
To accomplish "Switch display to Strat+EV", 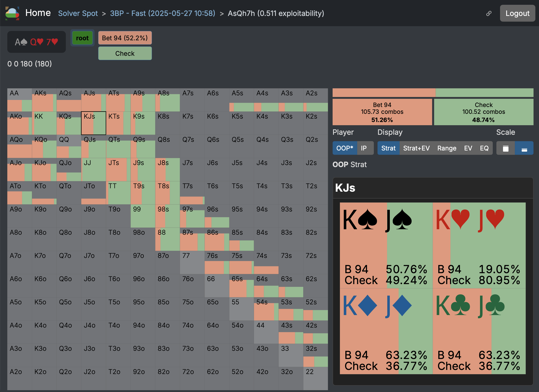I will click(x=416, y=148).
